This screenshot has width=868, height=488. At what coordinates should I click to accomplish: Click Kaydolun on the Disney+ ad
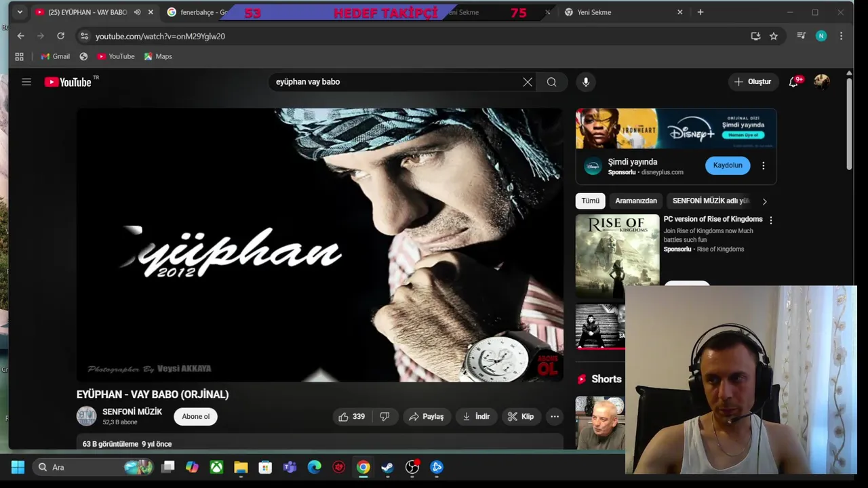point(728,165)
